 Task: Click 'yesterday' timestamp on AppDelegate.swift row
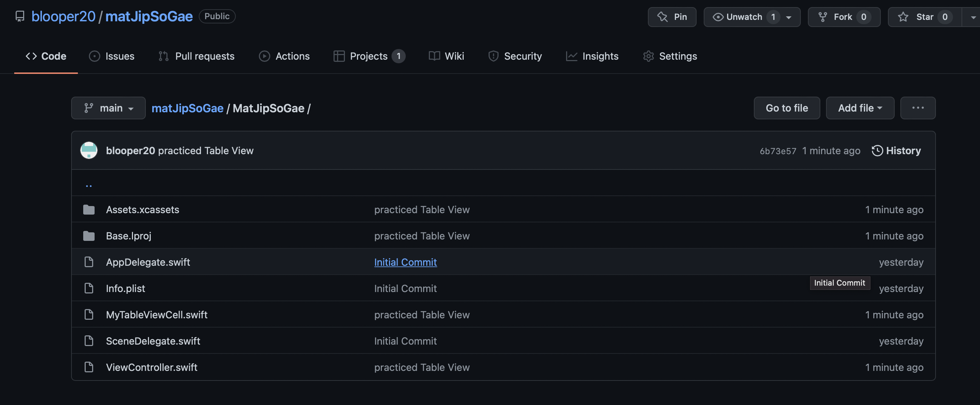901,262
